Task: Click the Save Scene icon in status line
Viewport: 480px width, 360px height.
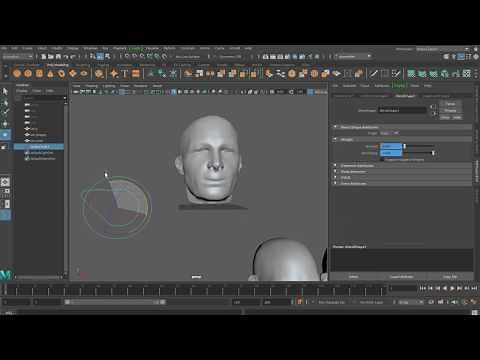Action: 58,57
